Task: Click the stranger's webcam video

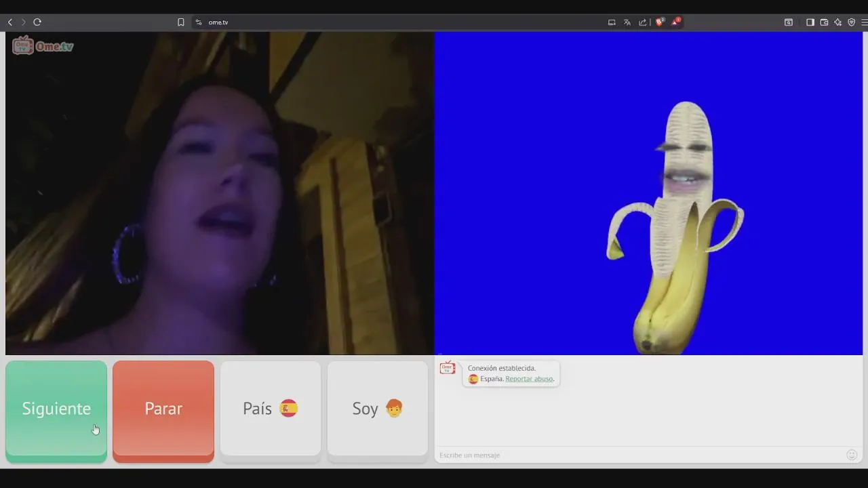Action: click(x=220, y=193)
